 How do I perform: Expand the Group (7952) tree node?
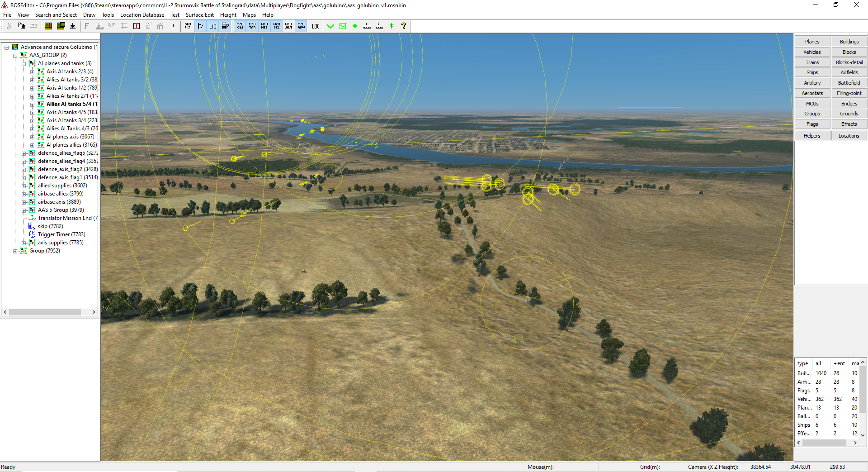(x=15, y=251)
